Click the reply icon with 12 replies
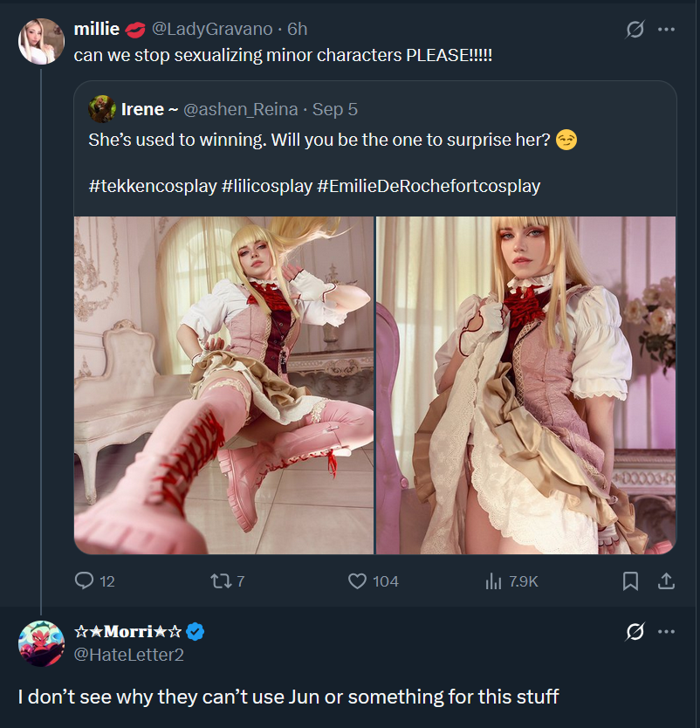This screenshot has width=700, height=728. [85, 580]
